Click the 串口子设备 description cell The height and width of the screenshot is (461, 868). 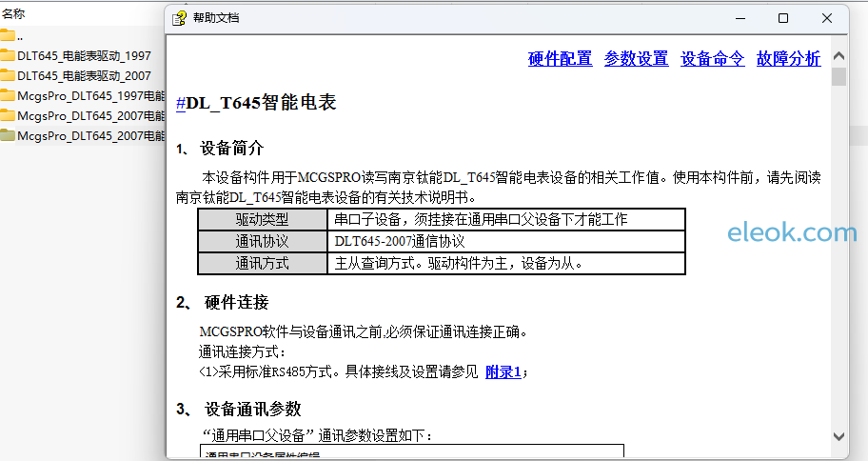pyautogui.click(x=506, y=219)
